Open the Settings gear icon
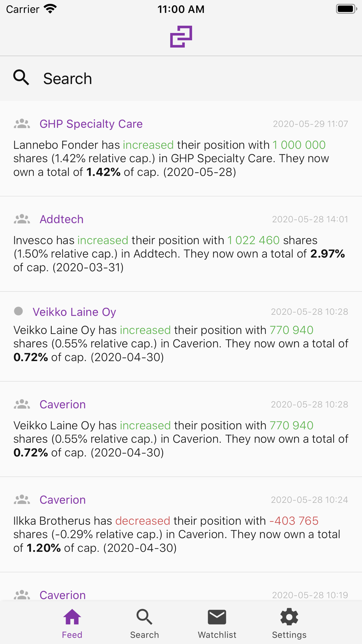This screenshot has width=362, height=644. point(289,617)
